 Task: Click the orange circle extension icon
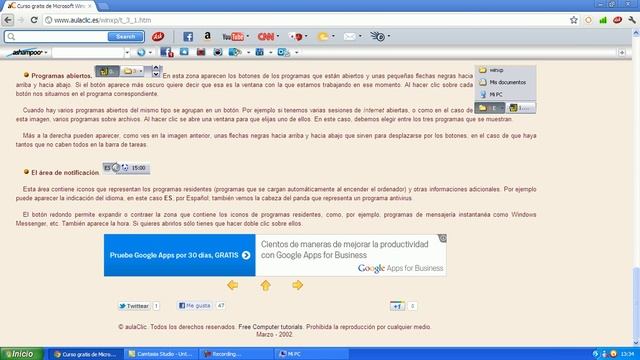pyautogui.click(x=588, y=20)
